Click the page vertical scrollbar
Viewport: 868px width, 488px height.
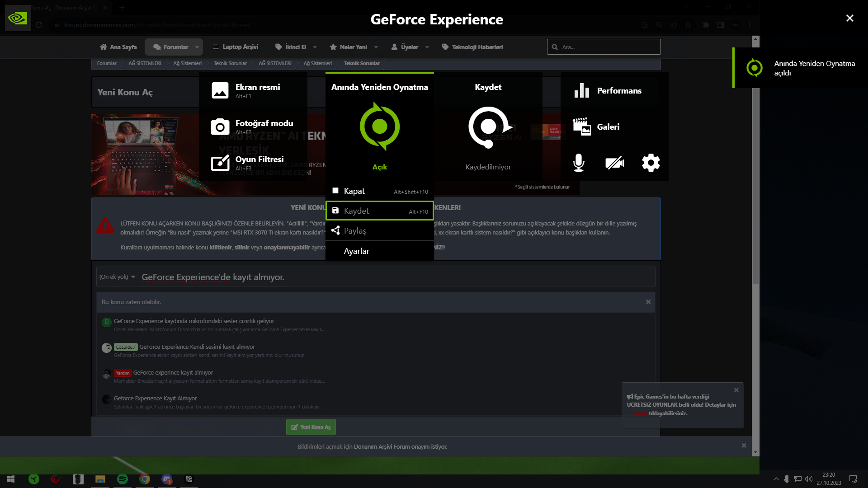755,181
